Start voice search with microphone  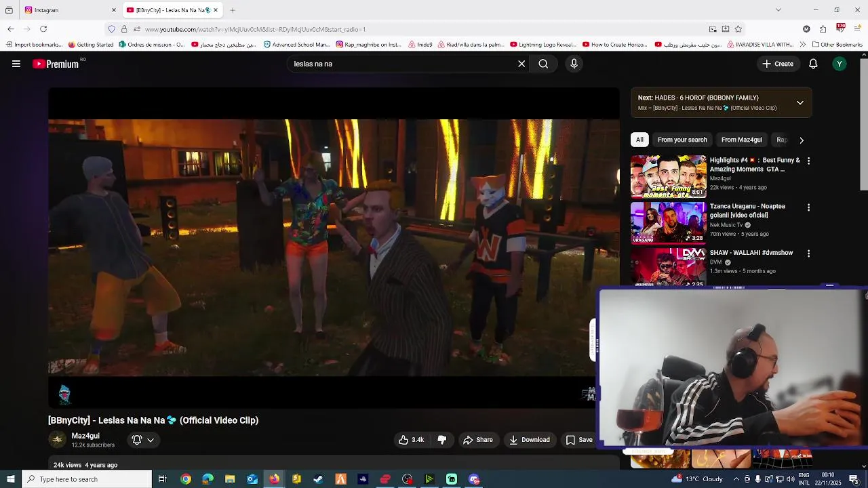574,64
